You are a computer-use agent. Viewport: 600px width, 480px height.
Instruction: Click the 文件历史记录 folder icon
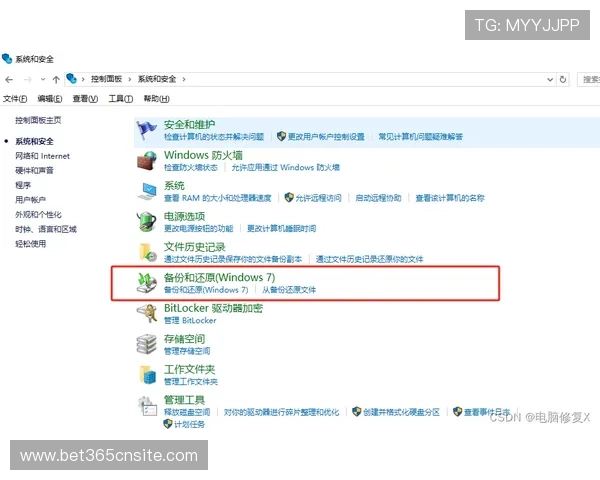pyautogui.click(x=148, y=252)
